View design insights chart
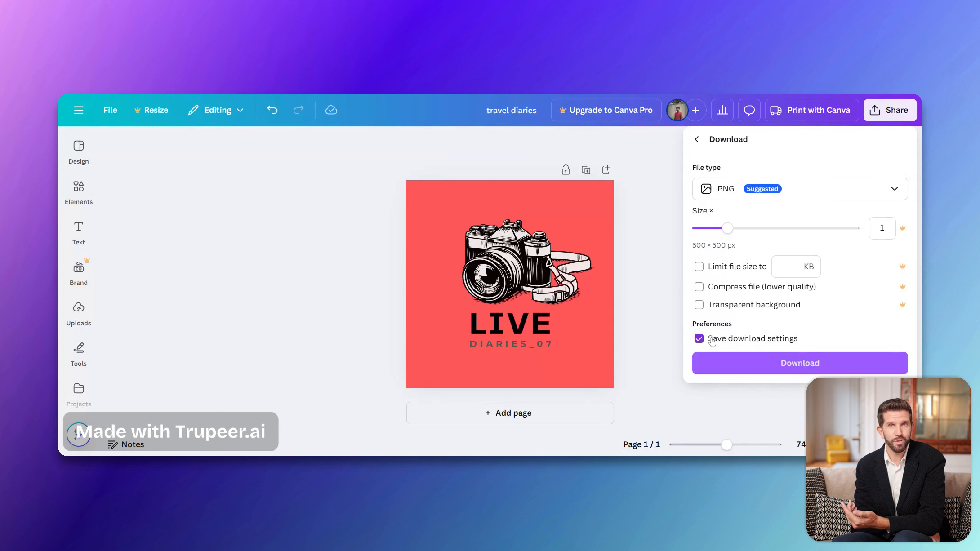This screenshot has height=551, width=980. (x=722, y=110)
